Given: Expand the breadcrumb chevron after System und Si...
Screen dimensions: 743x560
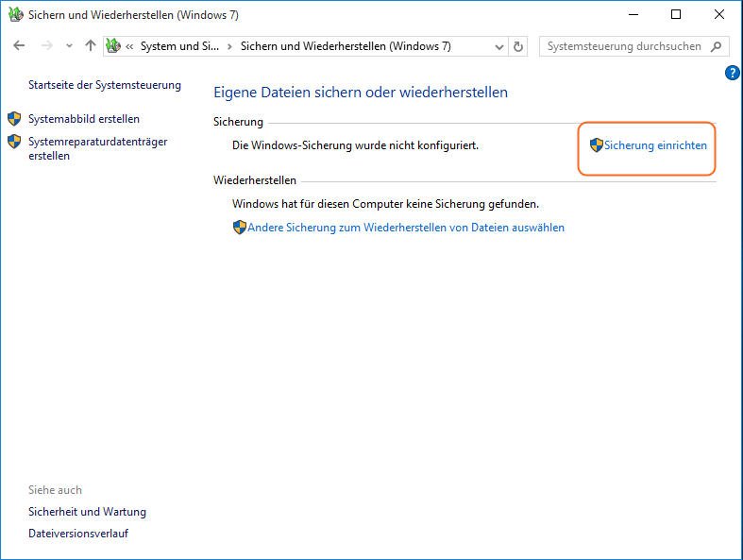Looking at the screenshot, I should (x=229, y=47).
